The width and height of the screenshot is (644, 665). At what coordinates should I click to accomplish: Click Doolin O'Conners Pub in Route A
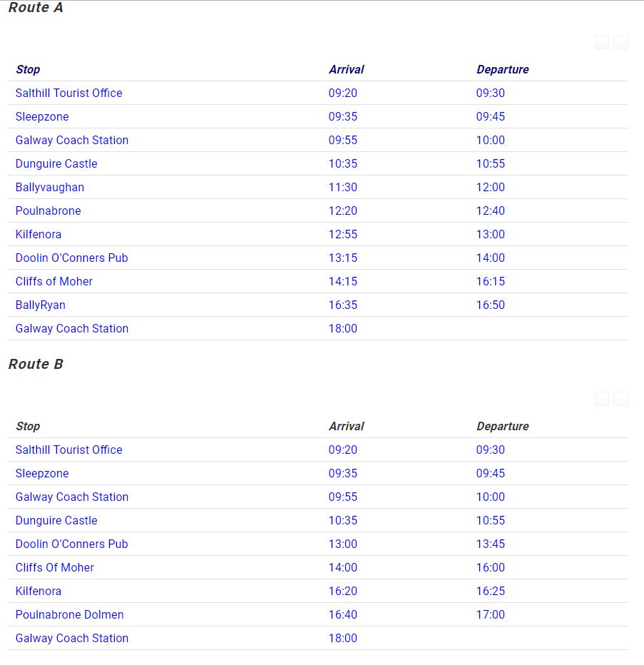pyautogui.click(x=72, y=258)
